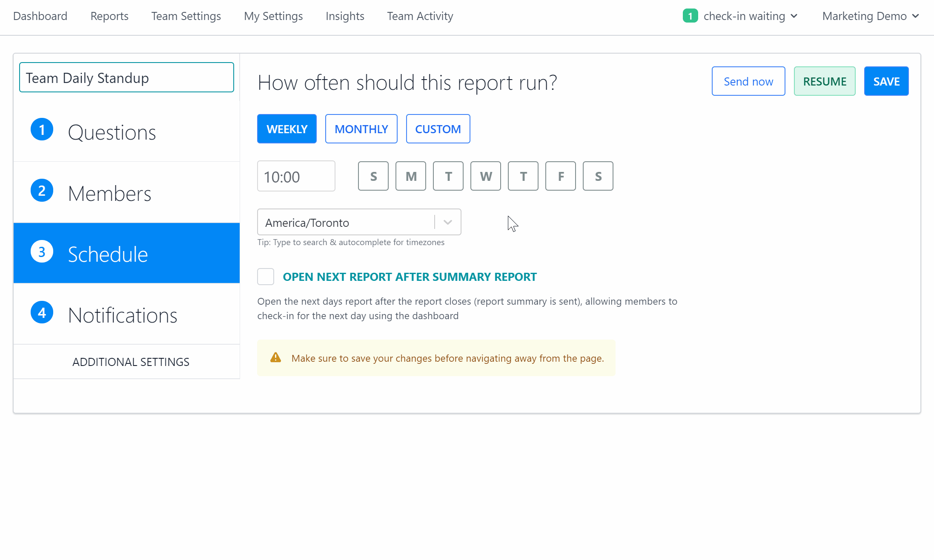Viewport: 934px width, 560px height.
Task: Open the Notifications step icon numbered 4
Action: (42, 312)
